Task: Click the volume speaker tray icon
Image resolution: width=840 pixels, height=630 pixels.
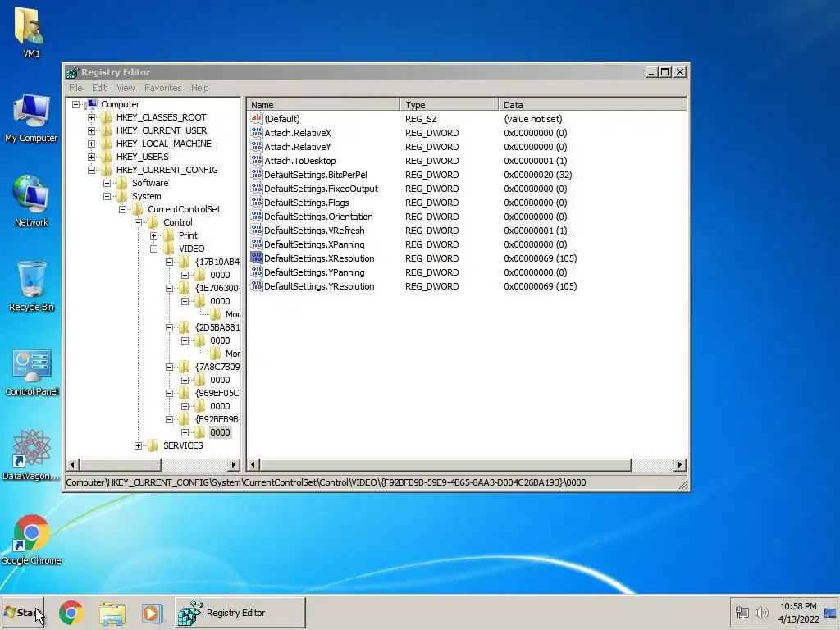Action: tap(761, 612)
